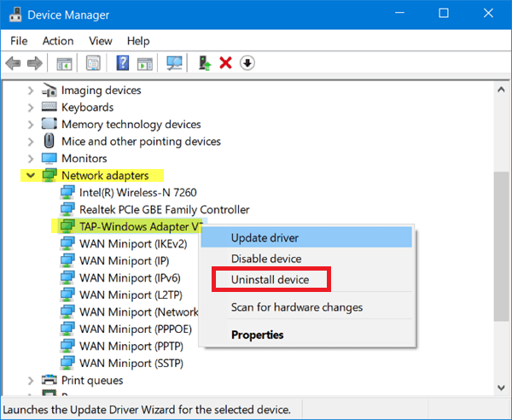This screenshot has height=420, width=512.
Task: Click the Imaging devices camera icon
Action: coord(49,90)
